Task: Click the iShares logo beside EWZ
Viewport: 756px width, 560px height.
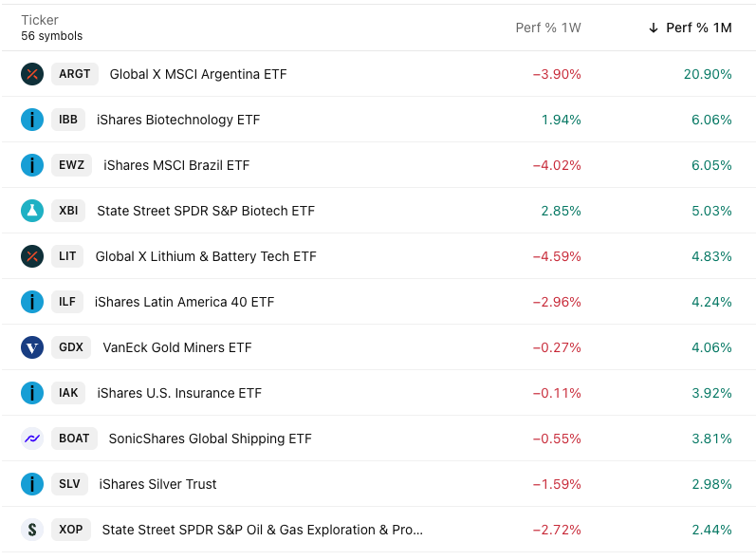Action: coord(32,165)
